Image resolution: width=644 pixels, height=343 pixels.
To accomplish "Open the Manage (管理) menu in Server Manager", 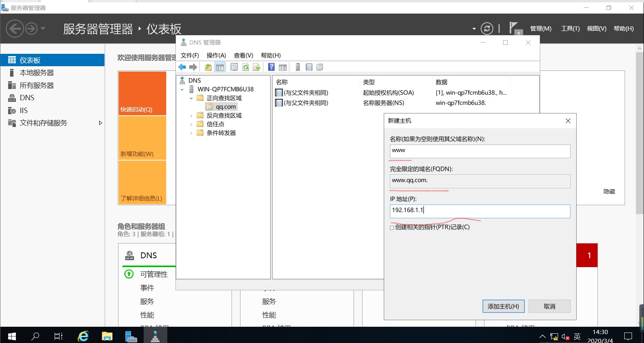I will 541,29.
